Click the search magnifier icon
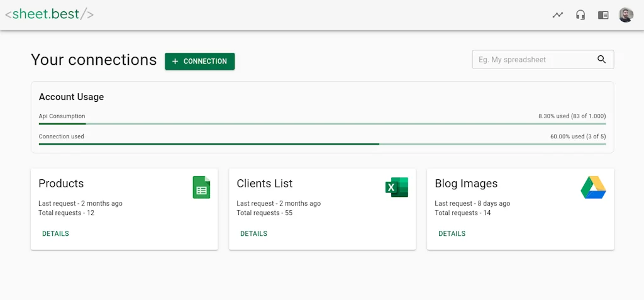644x300 pixels. point(602,60)
